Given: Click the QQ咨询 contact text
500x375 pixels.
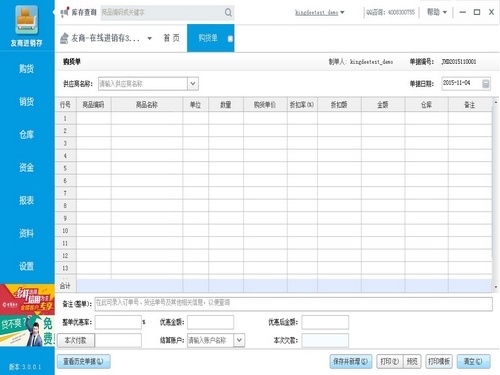Looking at the screenshot, I should [x=390, y=13].
